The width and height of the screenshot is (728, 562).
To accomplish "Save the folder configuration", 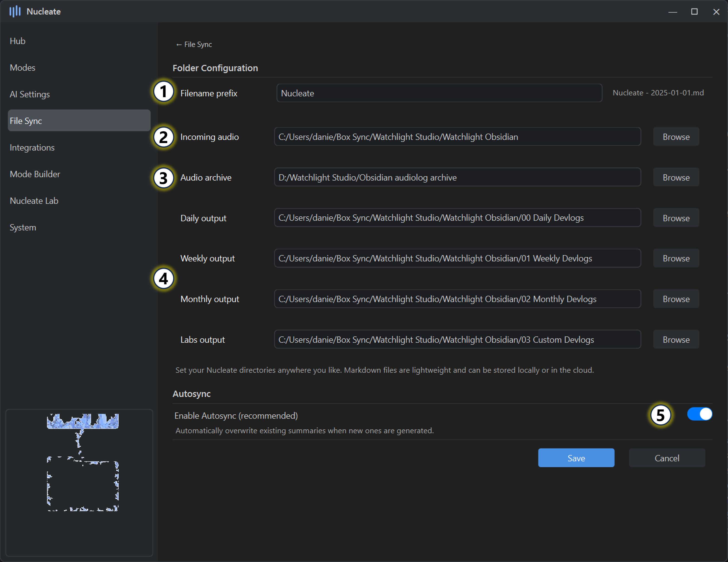I will (x=576, y=458).
